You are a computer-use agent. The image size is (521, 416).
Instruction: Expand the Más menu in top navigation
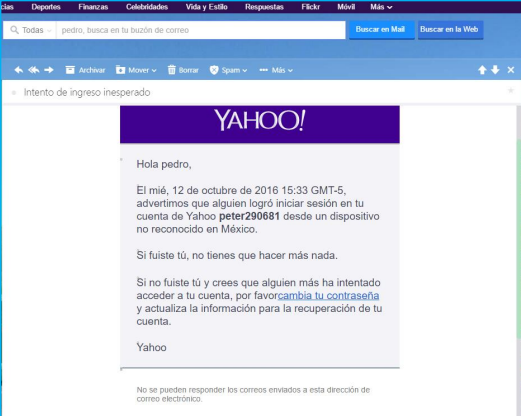[381, 7]
